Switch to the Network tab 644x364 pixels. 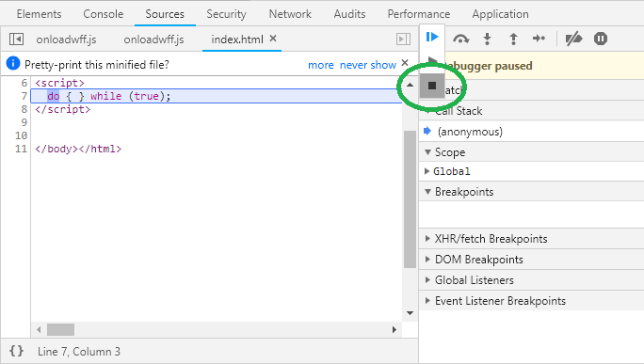290,14
